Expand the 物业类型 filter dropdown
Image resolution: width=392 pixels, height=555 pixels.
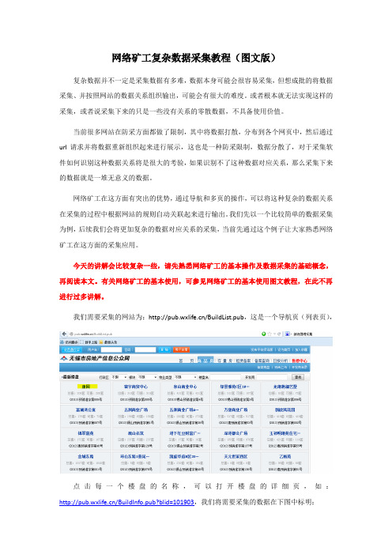point(186,377)
